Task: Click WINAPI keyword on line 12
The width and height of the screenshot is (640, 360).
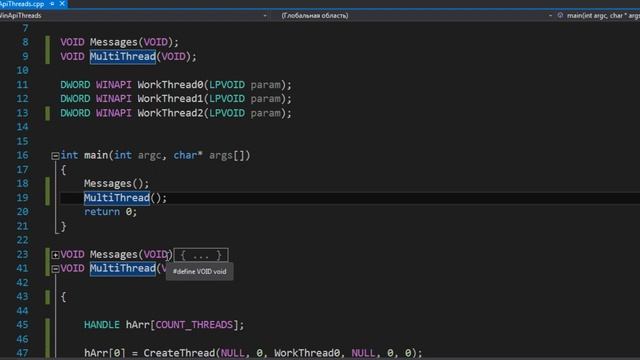Action: tap(114, 99)
